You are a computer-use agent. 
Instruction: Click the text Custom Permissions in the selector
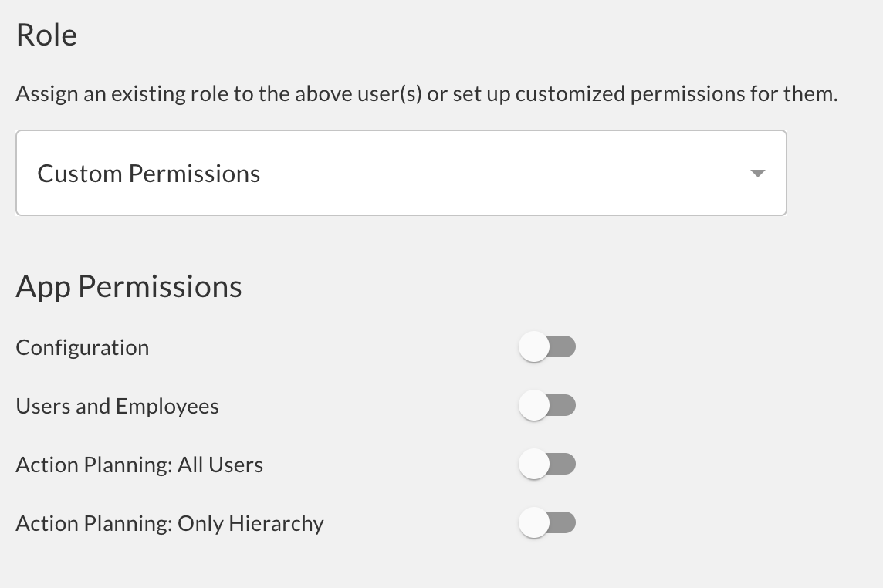(149, 173)
